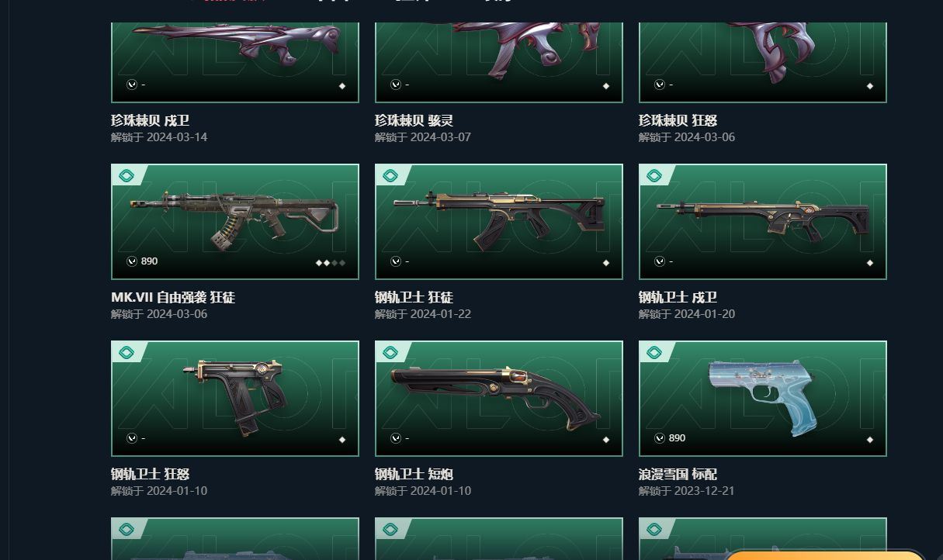
Task: Click the edition badge icon on 钢轨卫士 短炮 card
Action: click(x=390, y=353)
